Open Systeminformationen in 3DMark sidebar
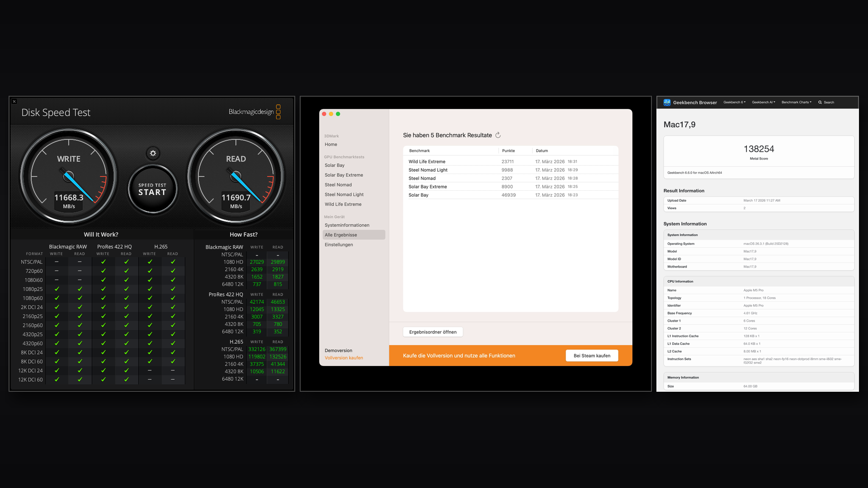 point(347,225)
